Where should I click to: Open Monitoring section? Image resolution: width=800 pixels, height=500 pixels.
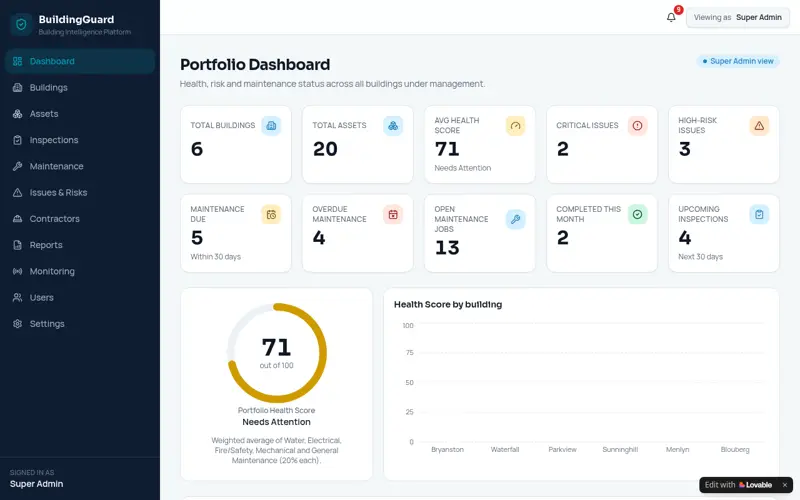coord(80,271)
